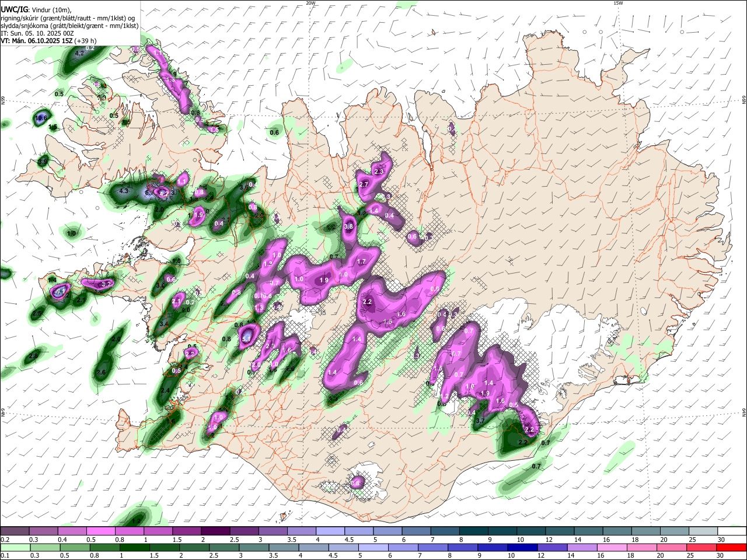Click the '5.1' snowfall value on map
747x560 pixels.
tap(247, 338)
